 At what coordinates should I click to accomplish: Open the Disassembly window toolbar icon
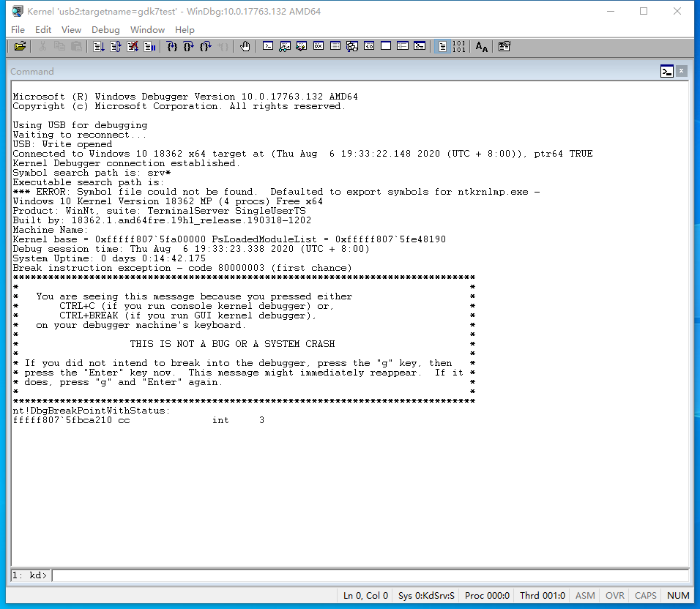coord(369,46)
